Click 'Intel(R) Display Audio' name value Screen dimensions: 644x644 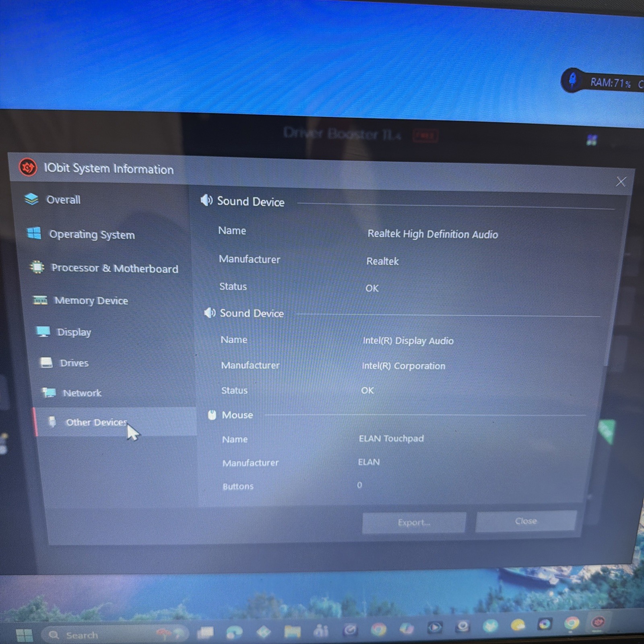pos(408,341)
